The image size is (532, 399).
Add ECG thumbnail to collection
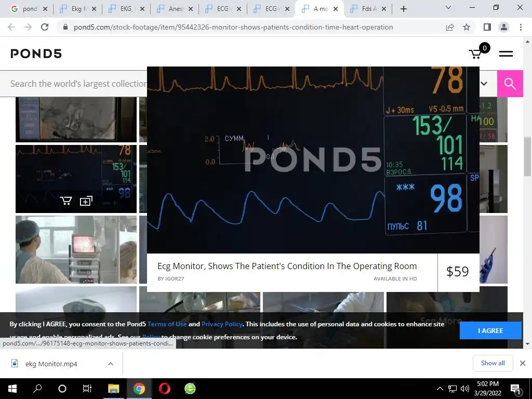86,201
